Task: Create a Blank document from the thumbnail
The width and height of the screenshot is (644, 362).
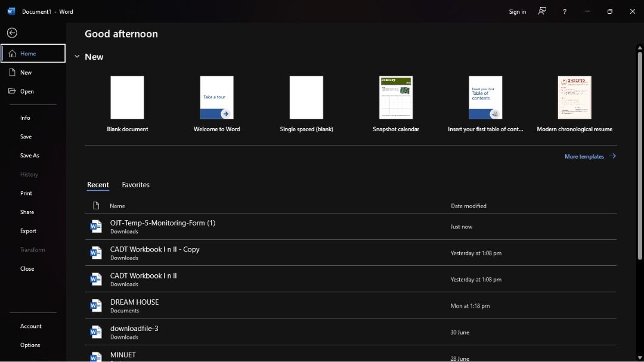Action: click(x=128, y=98)
